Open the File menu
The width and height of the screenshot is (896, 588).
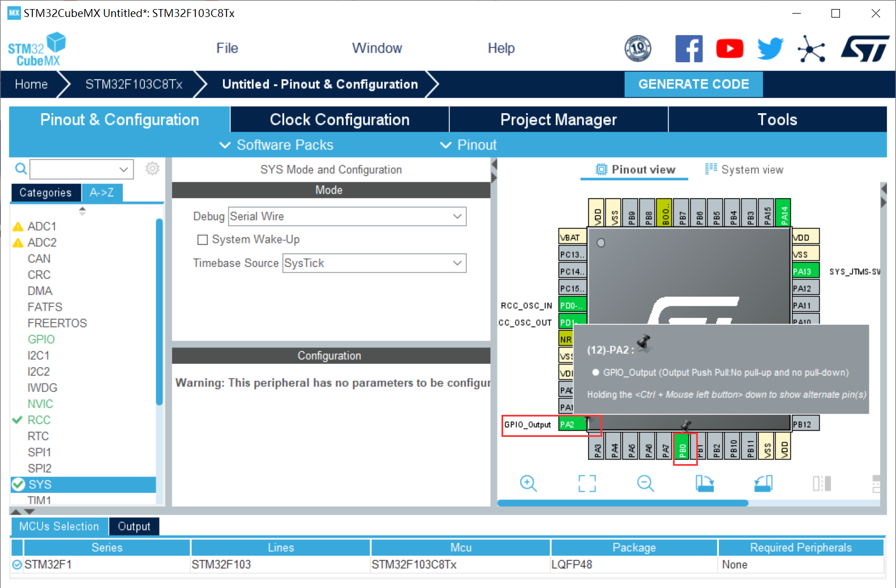point(227,48)
